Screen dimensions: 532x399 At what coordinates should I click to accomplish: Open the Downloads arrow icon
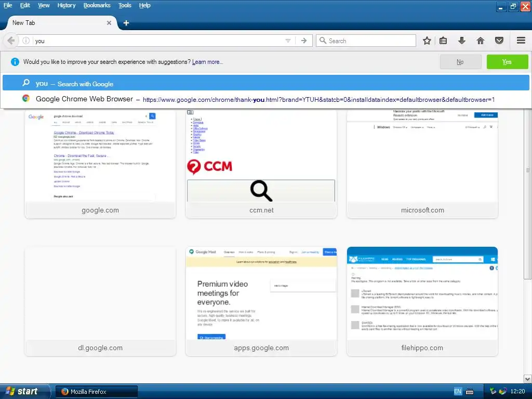(x=461, y=41)
